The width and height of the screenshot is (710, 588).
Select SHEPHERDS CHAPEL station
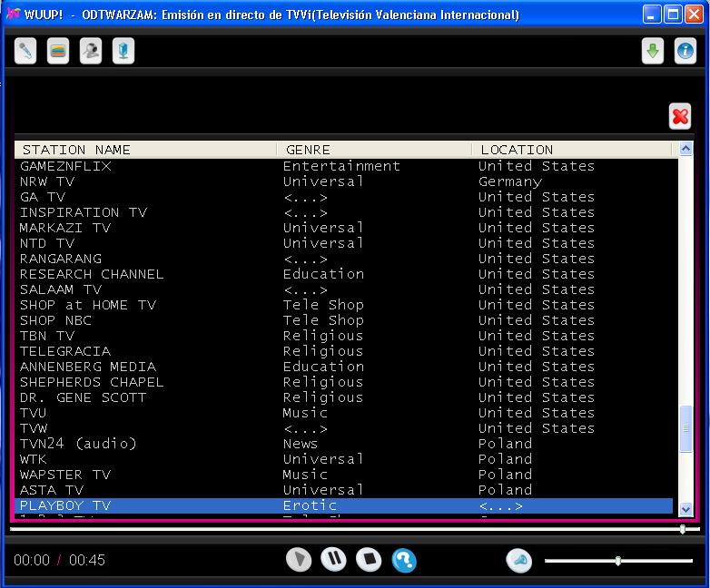[x=344, y=382]
